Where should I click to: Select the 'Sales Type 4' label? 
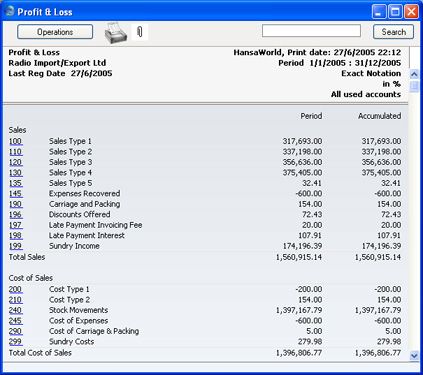click(71, 173)
